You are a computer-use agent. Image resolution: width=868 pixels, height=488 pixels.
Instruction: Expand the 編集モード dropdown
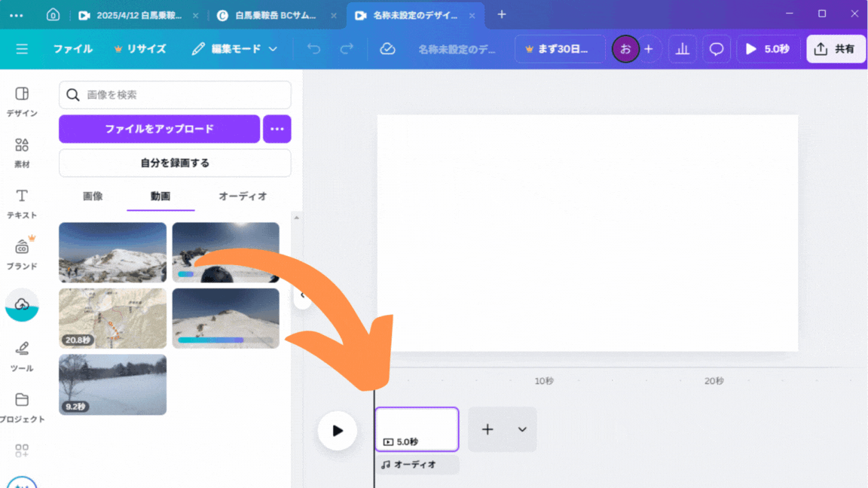pyautogui.click(x=234, y=49)
